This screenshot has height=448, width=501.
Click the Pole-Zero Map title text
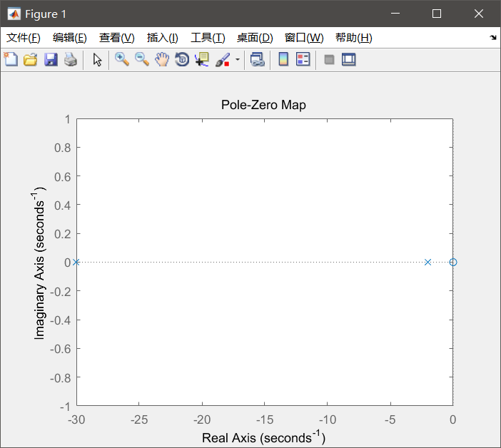coord(263,105)
